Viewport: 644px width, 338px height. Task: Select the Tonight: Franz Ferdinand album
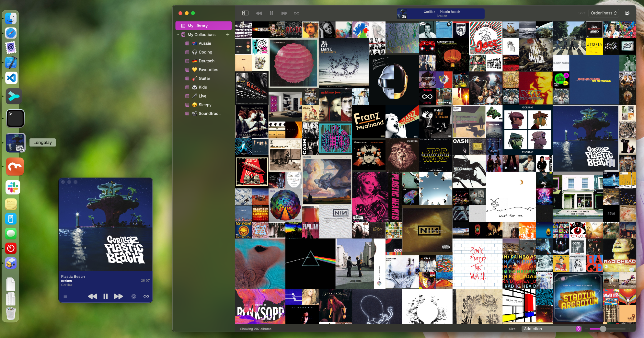436,122
